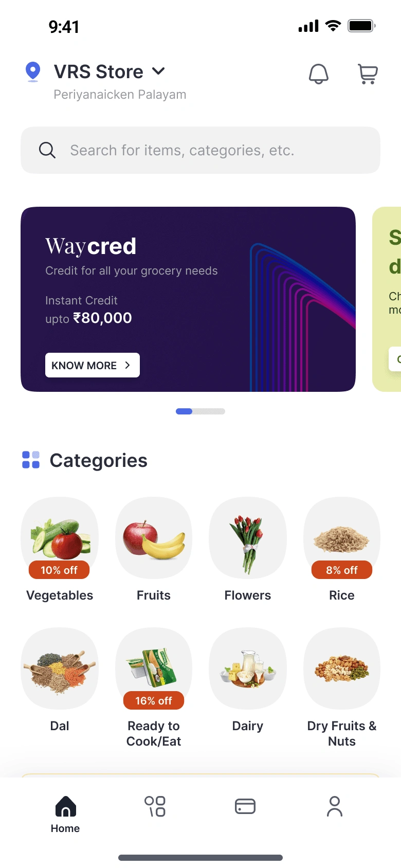Open the profile tab icon

tap(335, 806)
